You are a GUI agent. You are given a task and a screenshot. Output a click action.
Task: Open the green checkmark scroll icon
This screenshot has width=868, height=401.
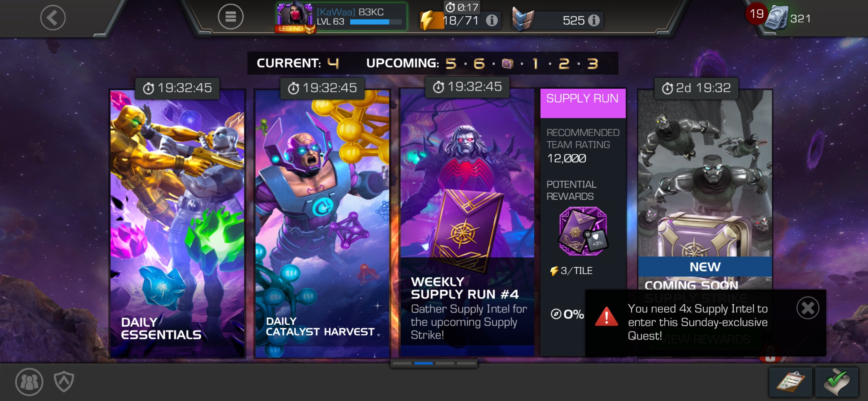pos(837,382)
